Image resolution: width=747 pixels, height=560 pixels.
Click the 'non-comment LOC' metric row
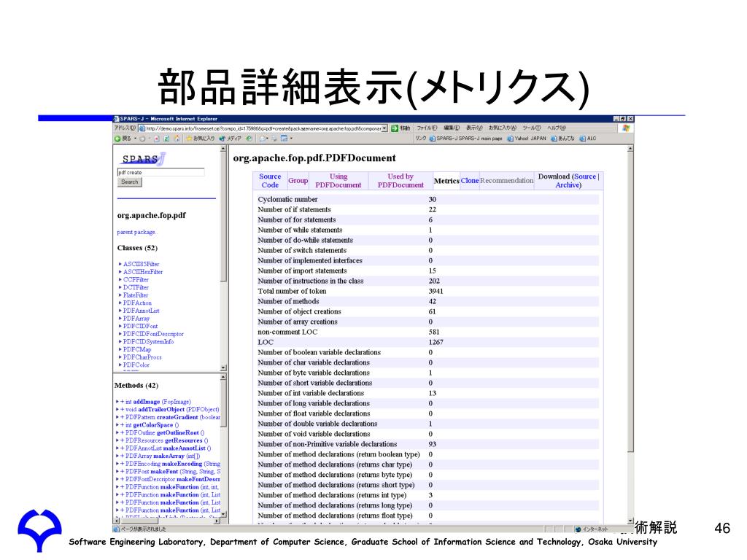coord(426,332)
